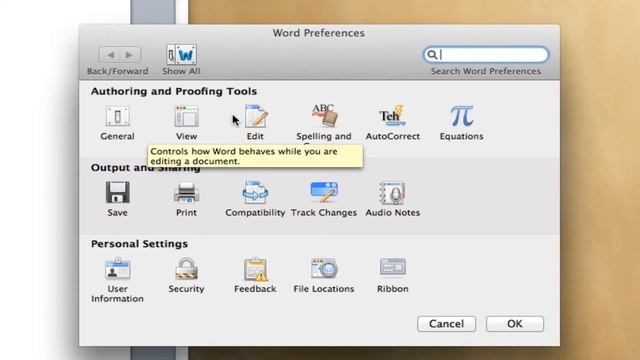Click the magnifier in the search box
Screen dimensions: 640x360
432,55
